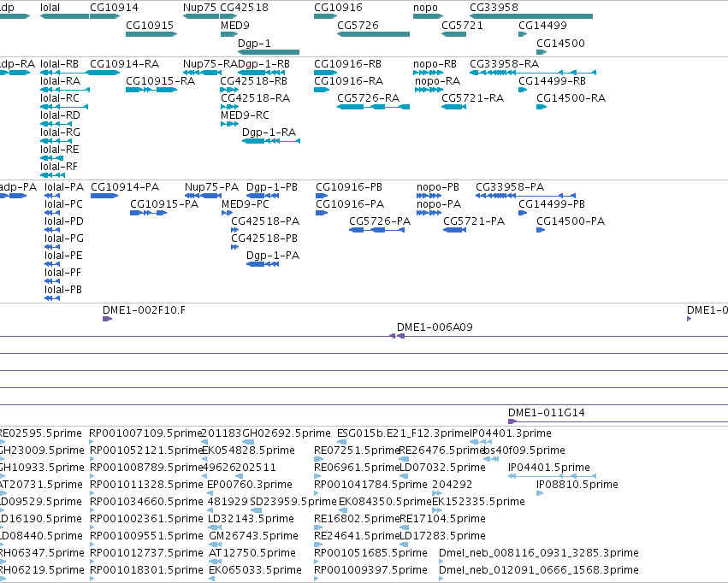
Task: Select the ESG015b.E21_F12.3prime EST label
Action: tap(404, 433)
